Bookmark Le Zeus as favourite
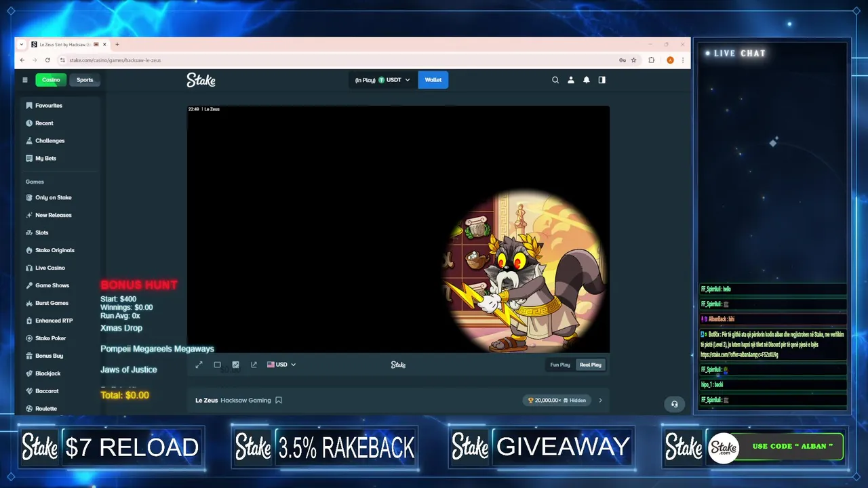The image size is (868, 488). 279,401
